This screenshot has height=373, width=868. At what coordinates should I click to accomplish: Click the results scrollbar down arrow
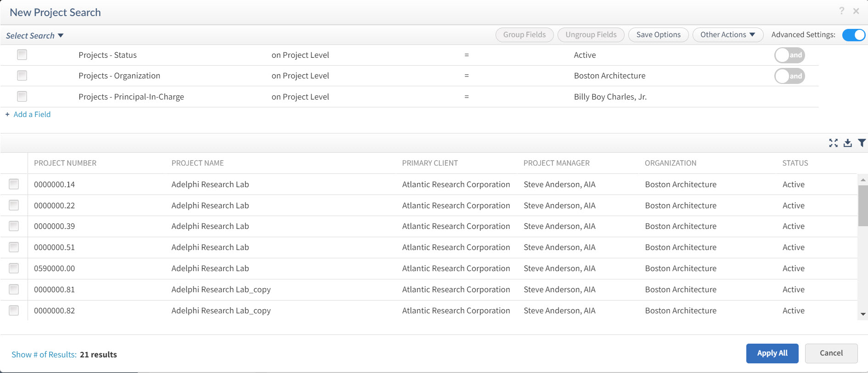pyautogui.click(x=863, y=314)
